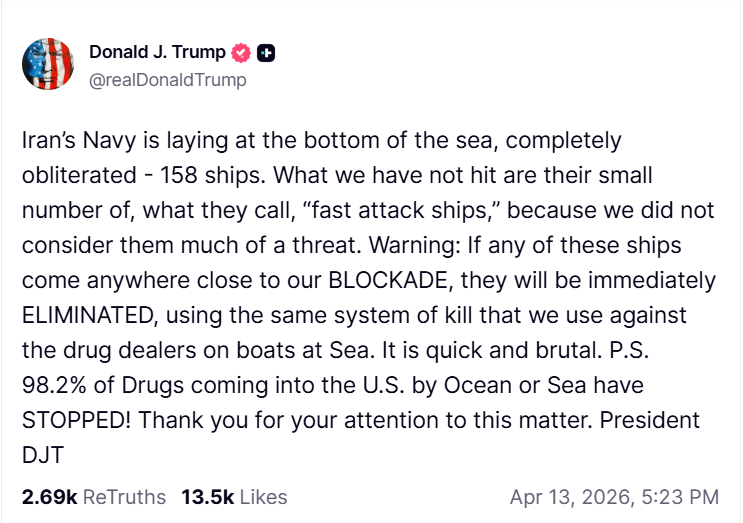Click the red verified checkmark badge
The width and height of the screenshot is (743, 523).
(241, 53)
